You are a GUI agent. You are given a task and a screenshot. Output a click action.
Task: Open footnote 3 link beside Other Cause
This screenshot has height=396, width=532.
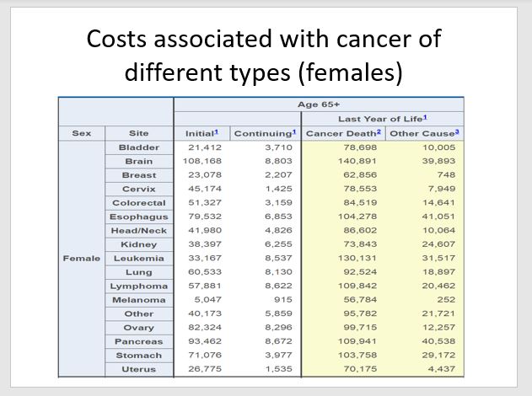[x=456, y=132]
